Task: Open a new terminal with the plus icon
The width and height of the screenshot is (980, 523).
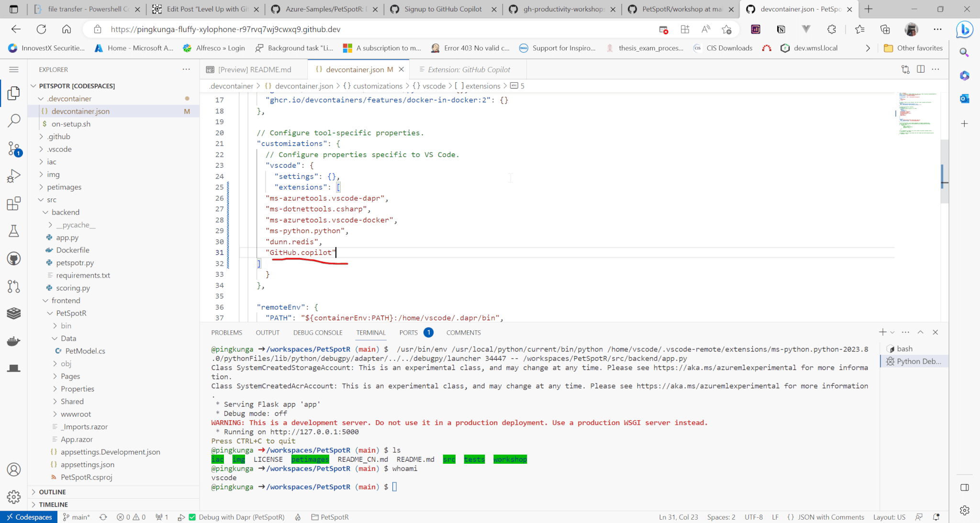Action: coord(882,332)
